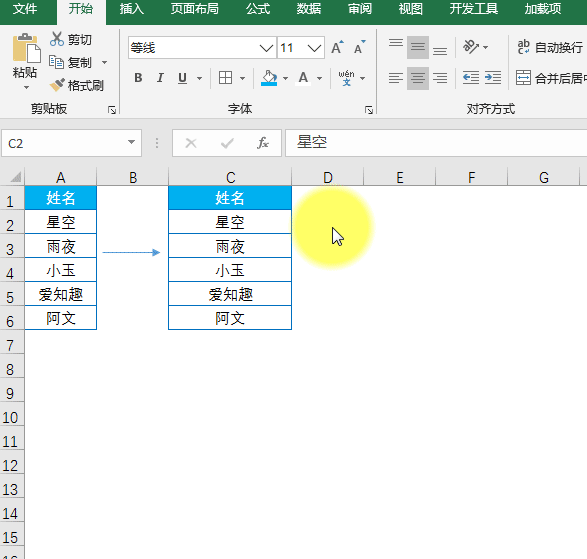The height and width of the screenshot is (559, 587).
Task: Open fill color dropdown arrow
Action: [x=286, y=78]
